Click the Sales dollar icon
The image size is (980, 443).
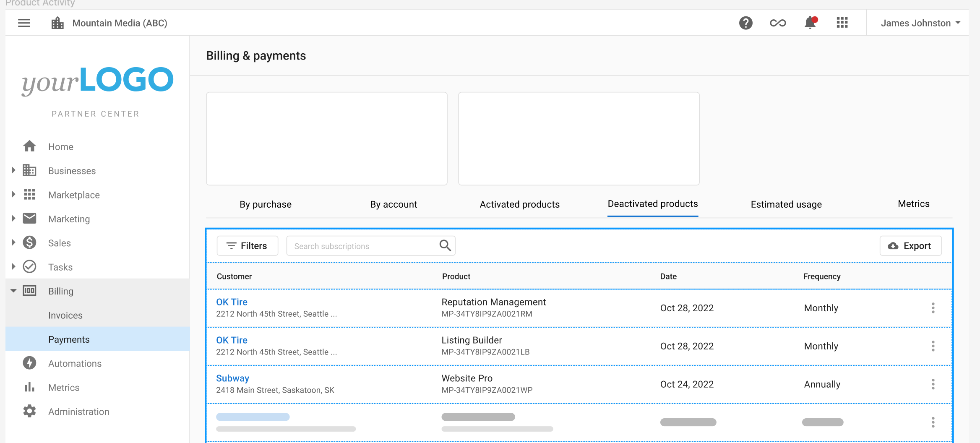pos(29,242)
